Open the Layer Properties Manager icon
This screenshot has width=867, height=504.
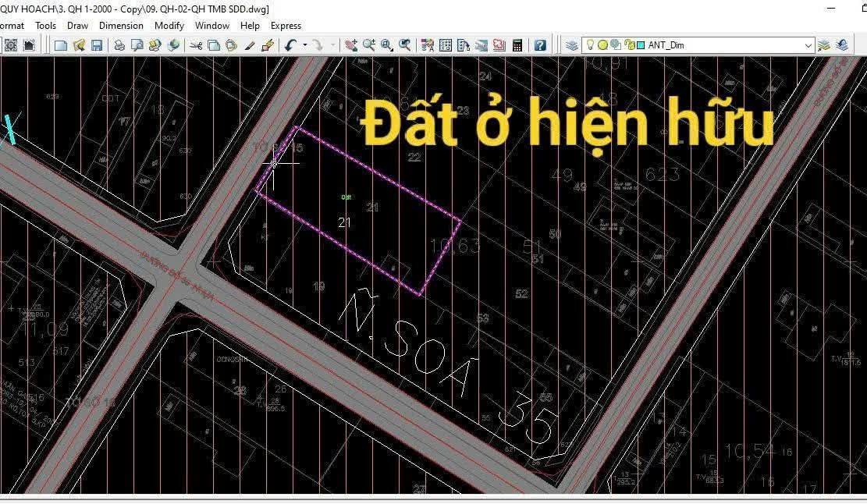[x=572, y=45]
